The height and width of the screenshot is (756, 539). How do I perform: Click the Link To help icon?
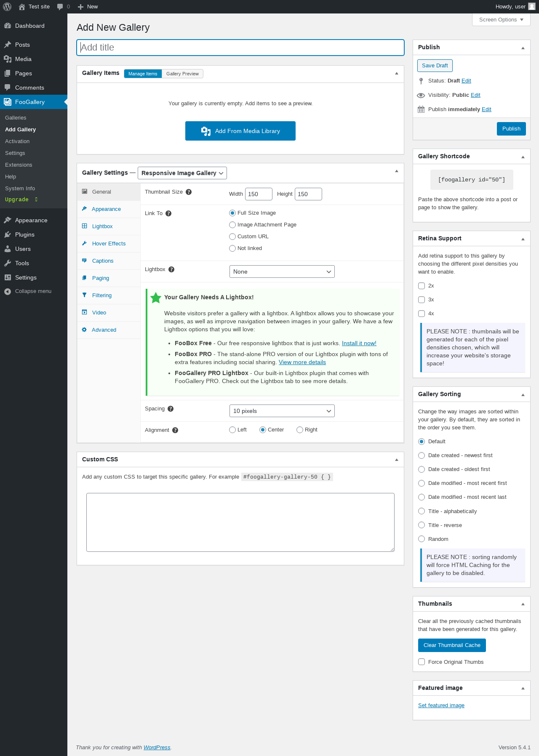pyautogui.click(x=168, y=213)
